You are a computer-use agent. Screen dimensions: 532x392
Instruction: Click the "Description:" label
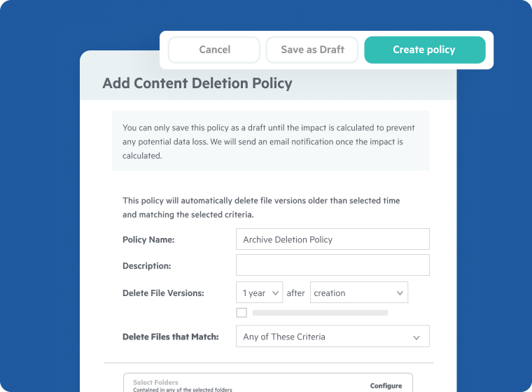(x=146, y=266)
